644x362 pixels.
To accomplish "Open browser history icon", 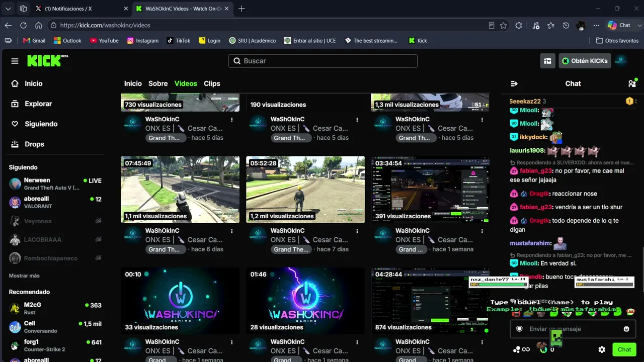I will click(566, 25).
